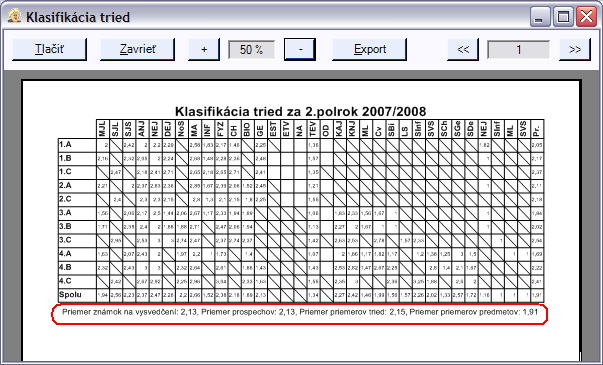Image resolution: width=603 pixels, height=365 pixels.
Task: Click the SDe column header
Action: pyautogui.click(x=471, y=129)
